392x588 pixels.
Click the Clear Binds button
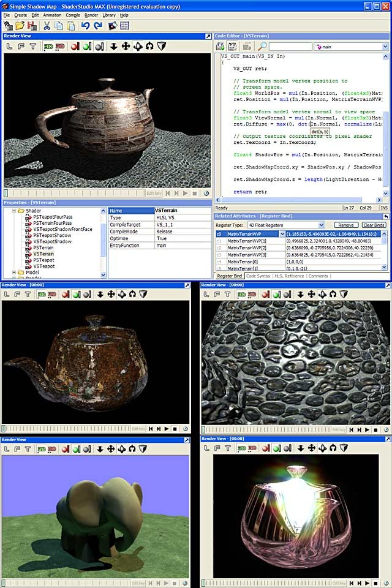click(x=374, y=225)
